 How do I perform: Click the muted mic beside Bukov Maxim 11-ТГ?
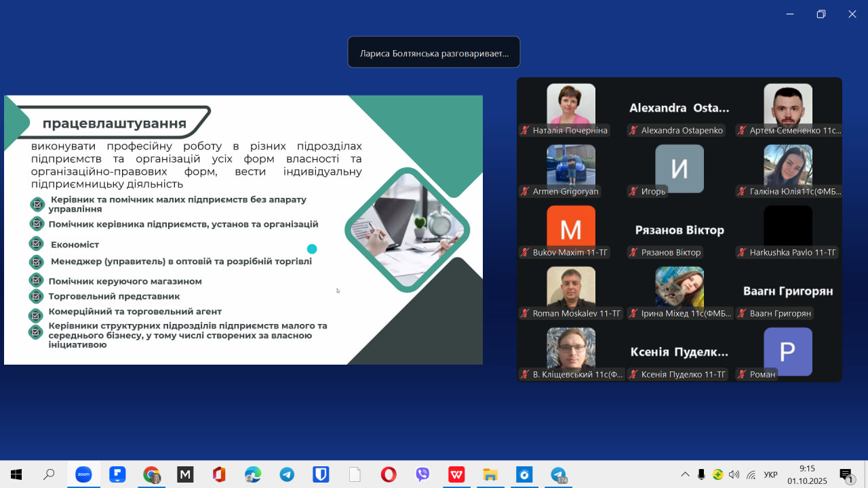[525, 252]
